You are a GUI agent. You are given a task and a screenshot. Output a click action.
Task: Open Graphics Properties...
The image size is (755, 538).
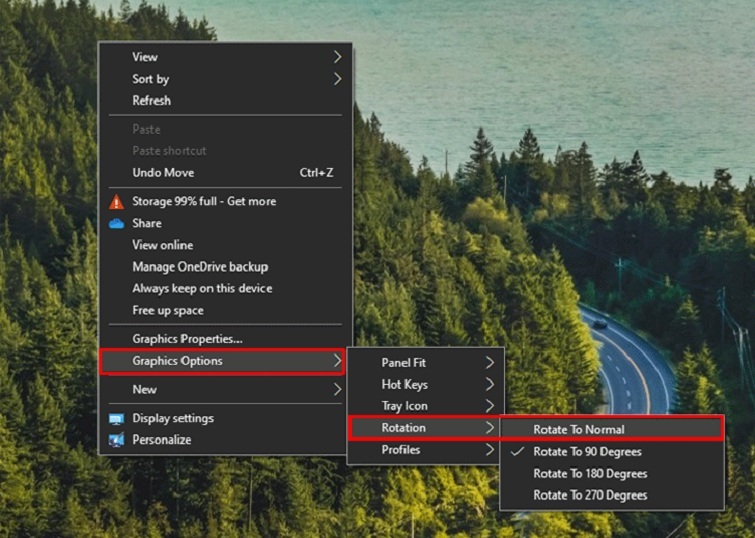pyautogui.click(x=187, y=339)
